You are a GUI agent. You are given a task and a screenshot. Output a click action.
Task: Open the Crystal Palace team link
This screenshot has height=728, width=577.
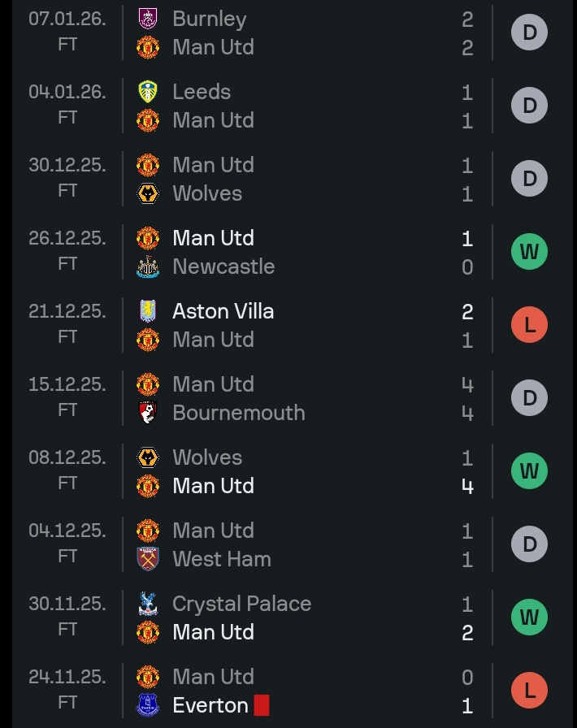pyautogui.click(x=241, y=604)
